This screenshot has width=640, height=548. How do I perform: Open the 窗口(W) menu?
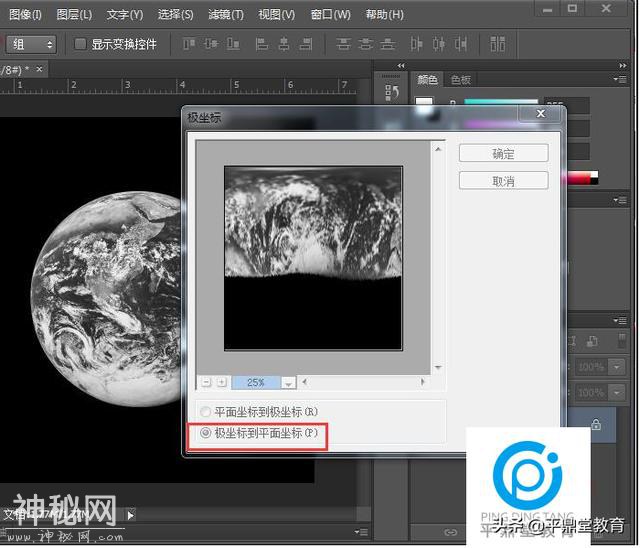(x=330, y=15)
